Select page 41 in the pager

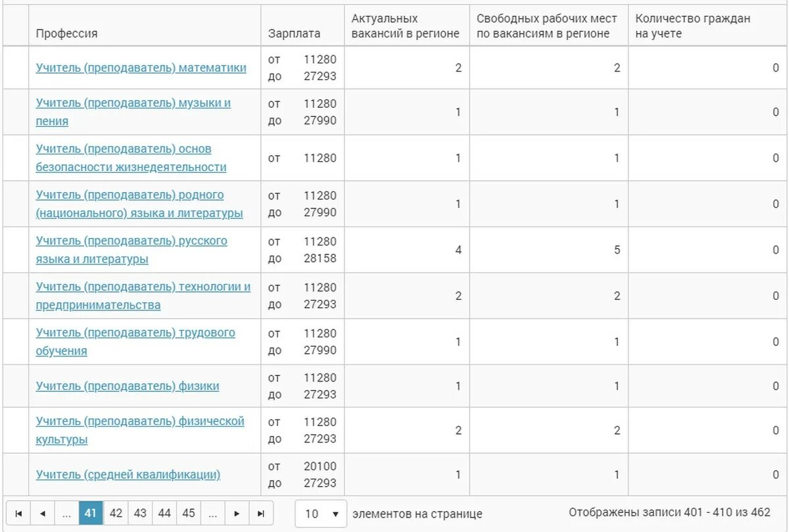(x=91, y=514)
